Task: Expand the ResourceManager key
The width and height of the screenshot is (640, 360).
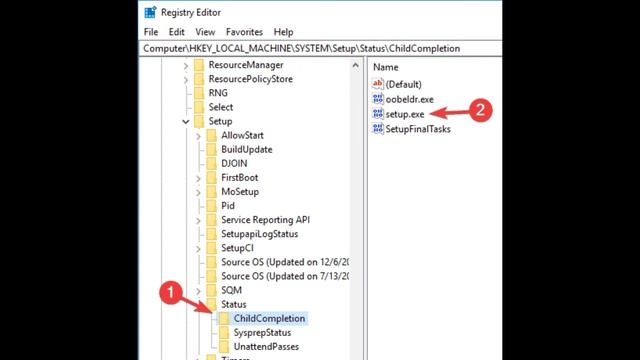Action: 186,66
